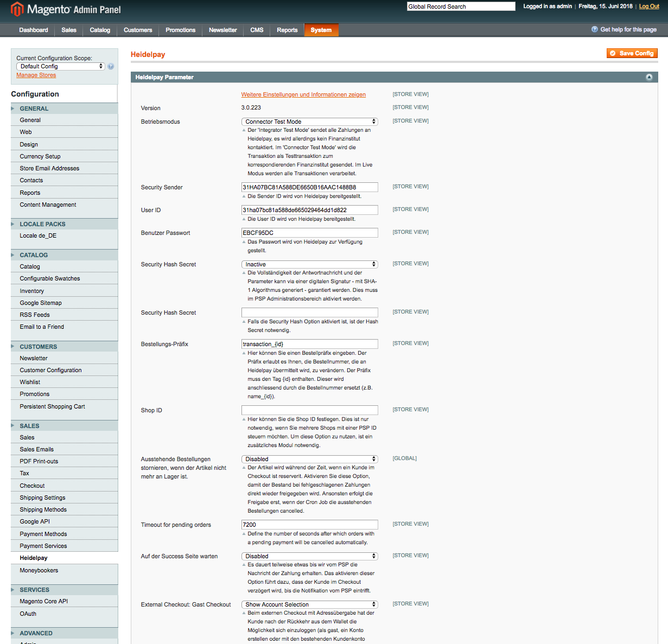
Task: Collapse the Heidelpay Parameter section with the arrow icon
Action: coord(649,77)
